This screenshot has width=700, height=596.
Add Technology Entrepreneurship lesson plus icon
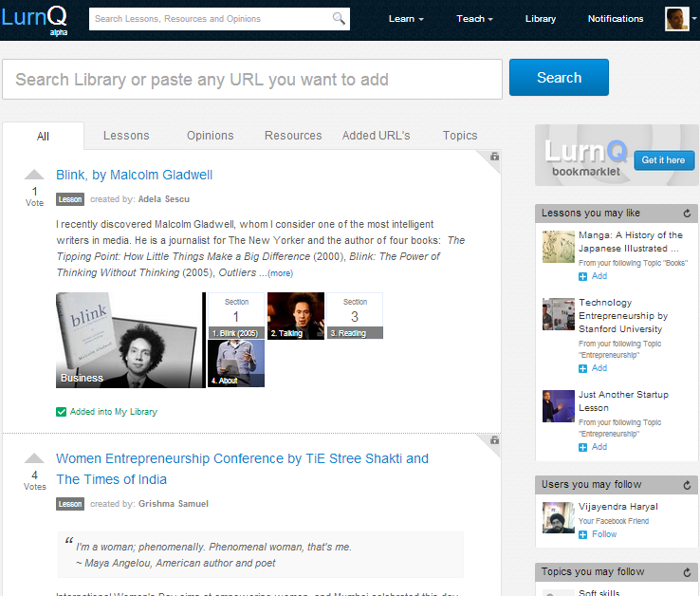(x=582, y=368)
